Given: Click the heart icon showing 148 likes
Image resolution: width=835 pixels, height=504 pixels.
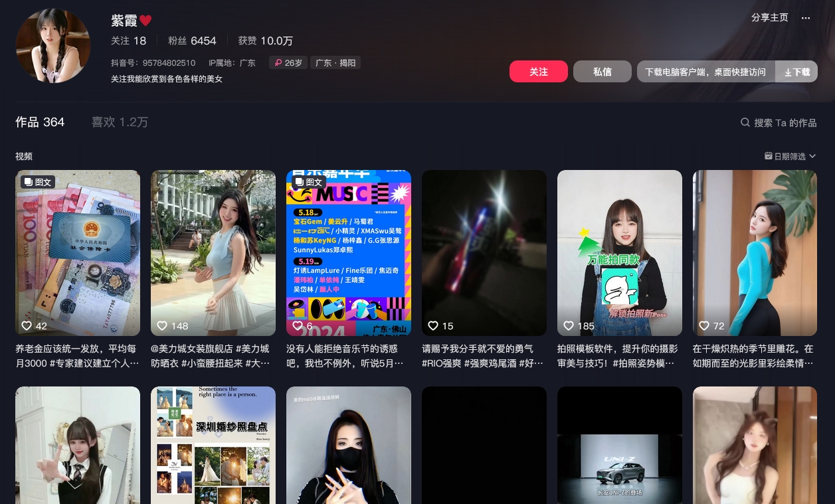Looking at the screenshot, I should [x=162, y=325].
